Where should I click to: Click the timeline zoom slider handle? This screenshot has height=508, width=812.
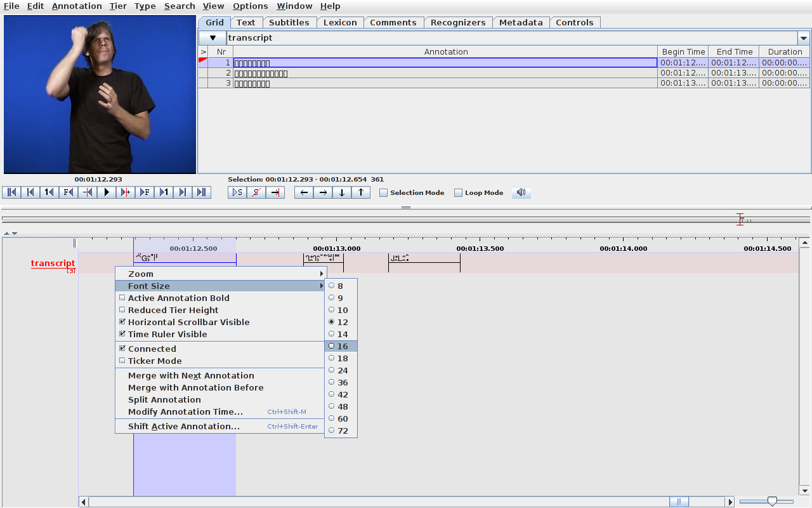[771, 502]
